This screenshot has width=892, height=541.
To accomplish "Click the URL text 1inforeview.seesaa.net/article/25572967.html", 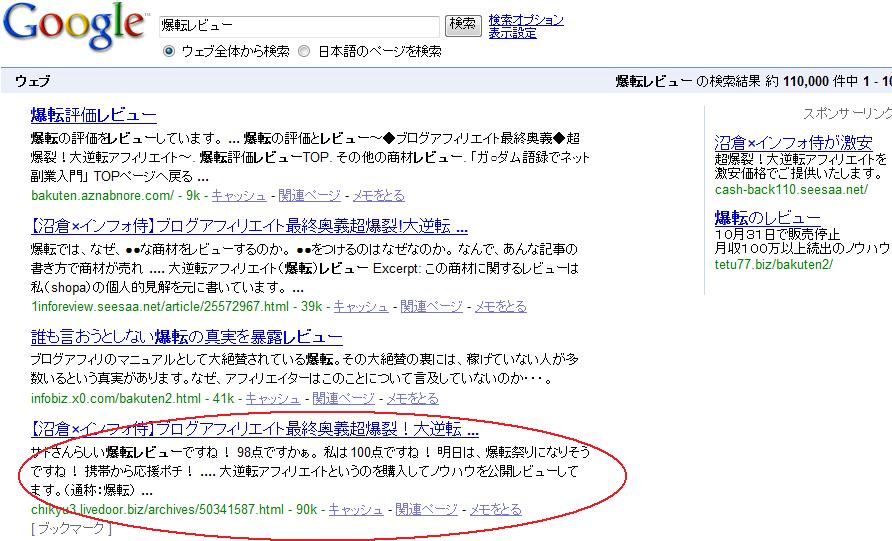I will coord(160,307).
